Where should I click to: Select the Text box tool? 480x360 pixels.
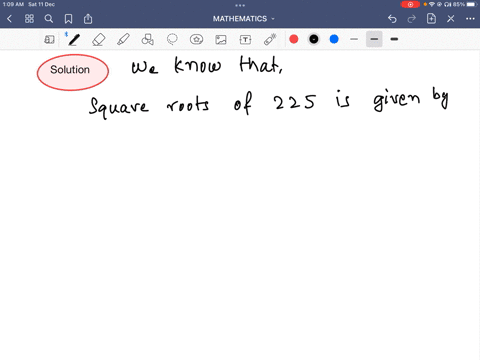coord(245,40)
